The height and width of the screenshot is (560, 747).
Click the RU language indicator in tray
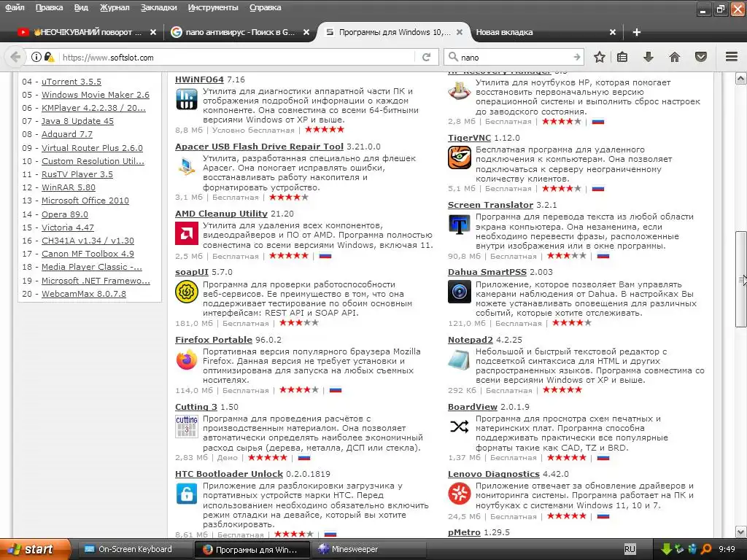(x=630, y=549)
